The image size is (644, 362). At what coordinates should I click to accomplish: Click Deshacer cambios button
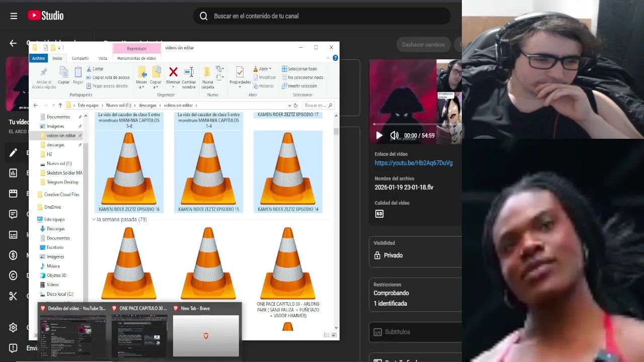424,45
